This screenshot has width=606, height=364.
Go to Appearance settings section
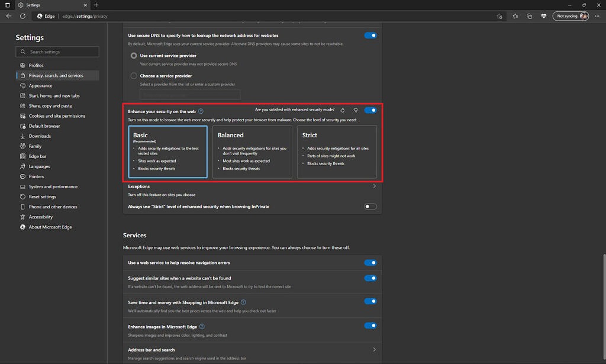[40, 86]
